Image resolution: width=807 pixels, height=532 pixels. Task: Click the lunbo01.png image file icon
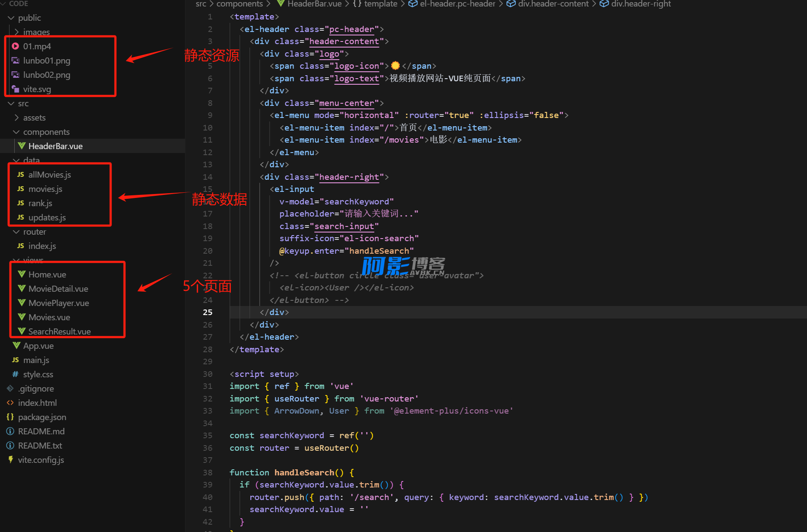pyautogui.click(x=16, y=61)
